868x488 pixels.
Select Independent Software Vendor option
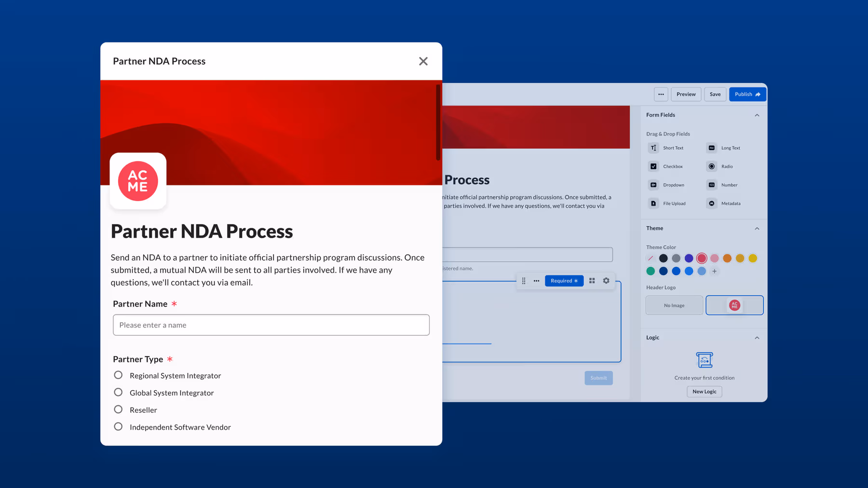[118, 427]
